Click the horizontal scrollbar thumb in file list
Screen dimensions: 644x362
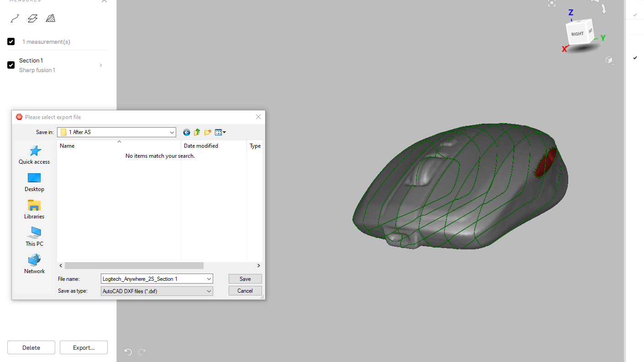pyautogui.click(x=134, y=265)
